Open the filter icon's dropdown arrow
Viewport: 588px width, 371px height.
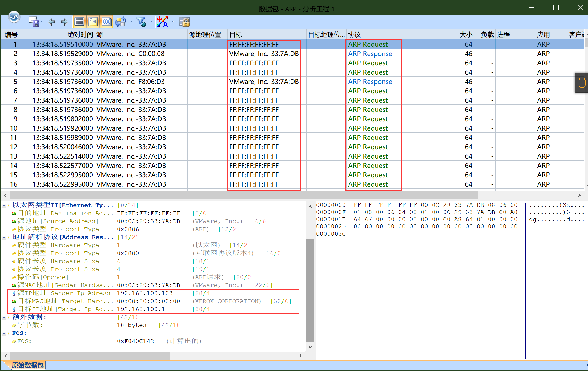151,21
